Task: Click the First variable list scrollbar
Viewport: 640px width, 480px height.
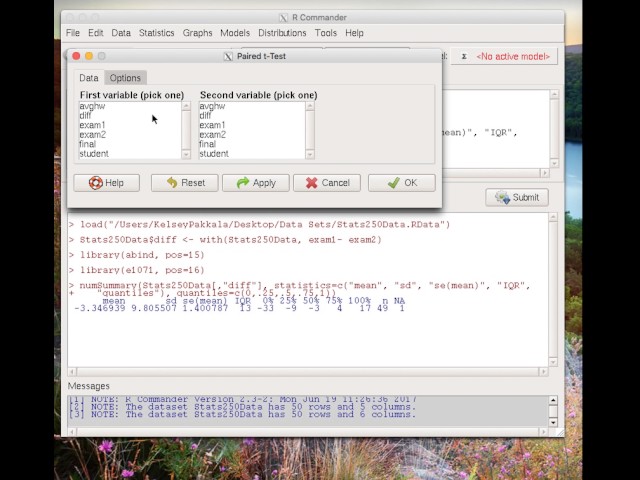Action: pos(186,130)
